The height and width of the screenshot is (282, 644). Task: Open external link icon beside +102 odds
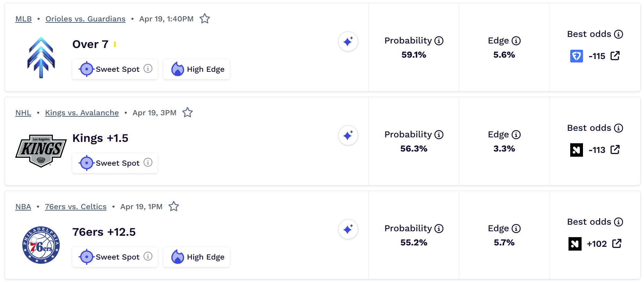tap(617, 243)
